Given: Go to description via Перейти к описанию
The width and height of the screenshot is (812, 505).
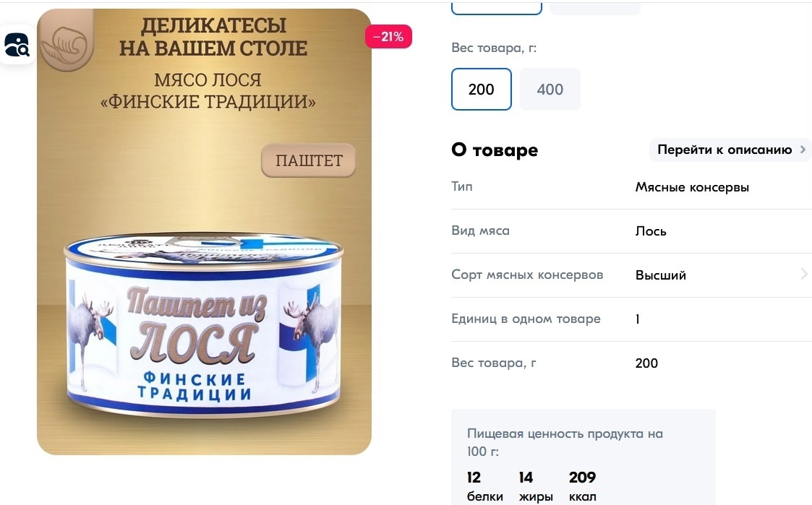Looking at the screenshot, I should pyautogui.click(x=725, y=150).
